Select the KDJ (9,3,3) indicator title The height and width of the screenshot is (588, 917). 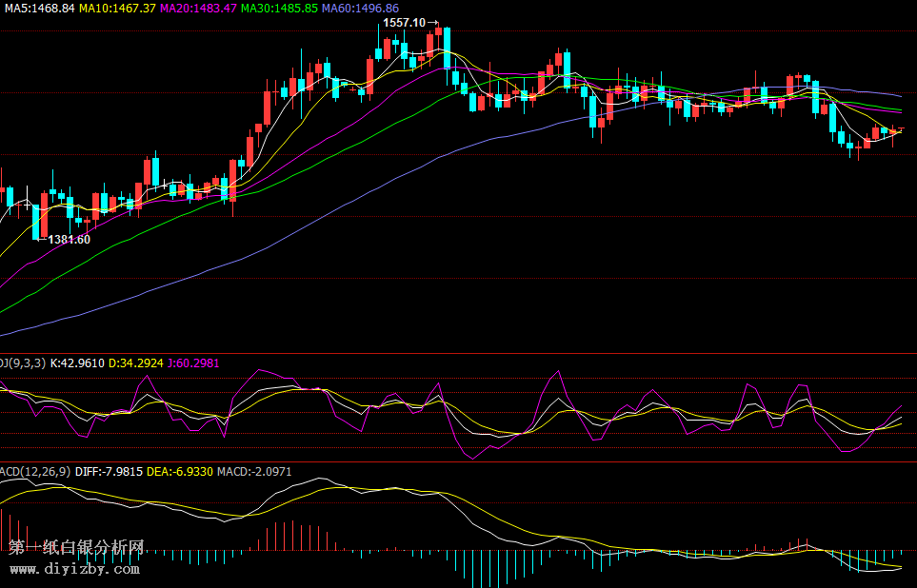click(23, 363)
